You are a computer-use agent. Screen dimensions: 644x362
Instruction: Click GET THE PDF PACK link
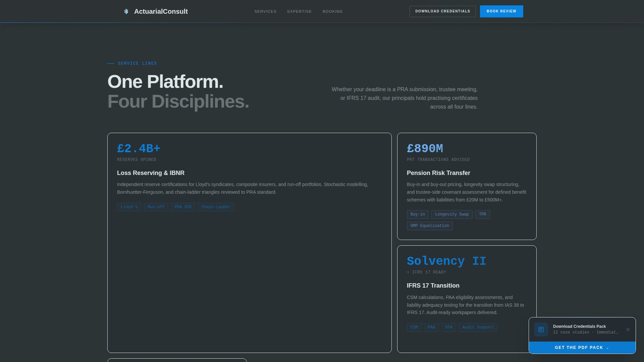582,348
